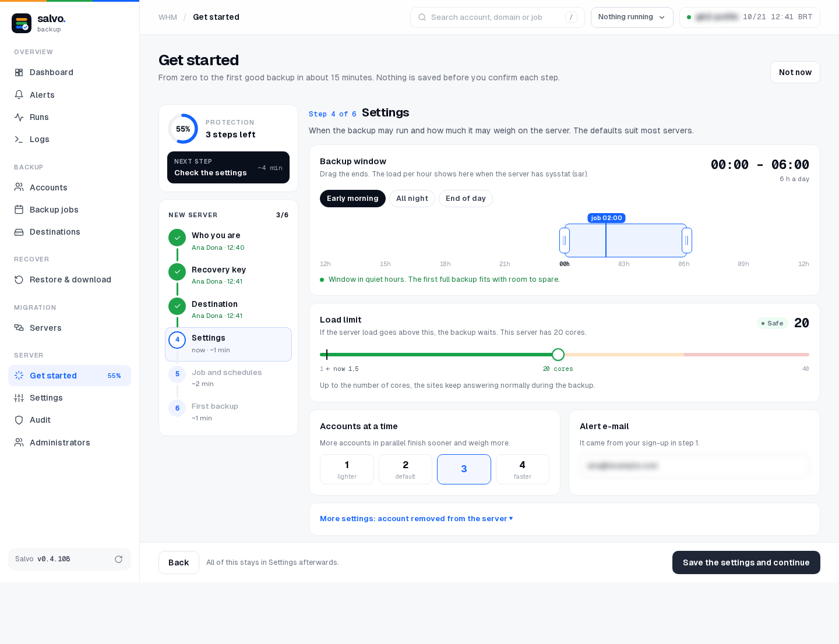
Task: Click the Load limit slider handle
Action: click(558, 355)
